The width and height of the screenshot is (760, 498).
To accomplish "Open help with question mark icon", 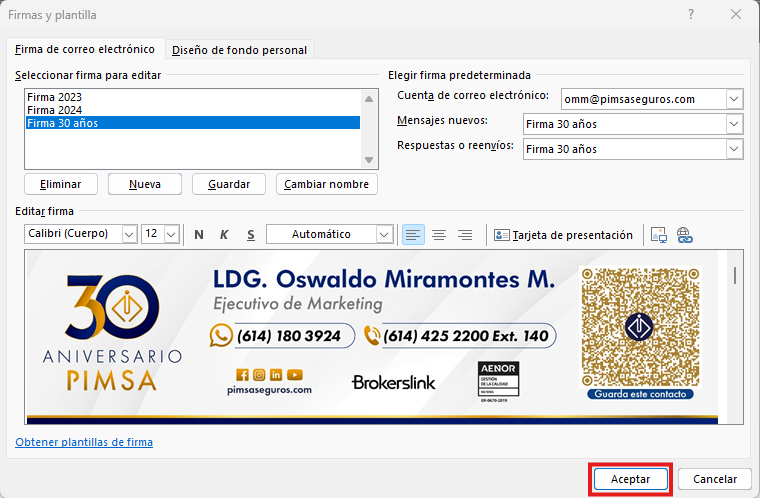I will (x=691, y=14).
